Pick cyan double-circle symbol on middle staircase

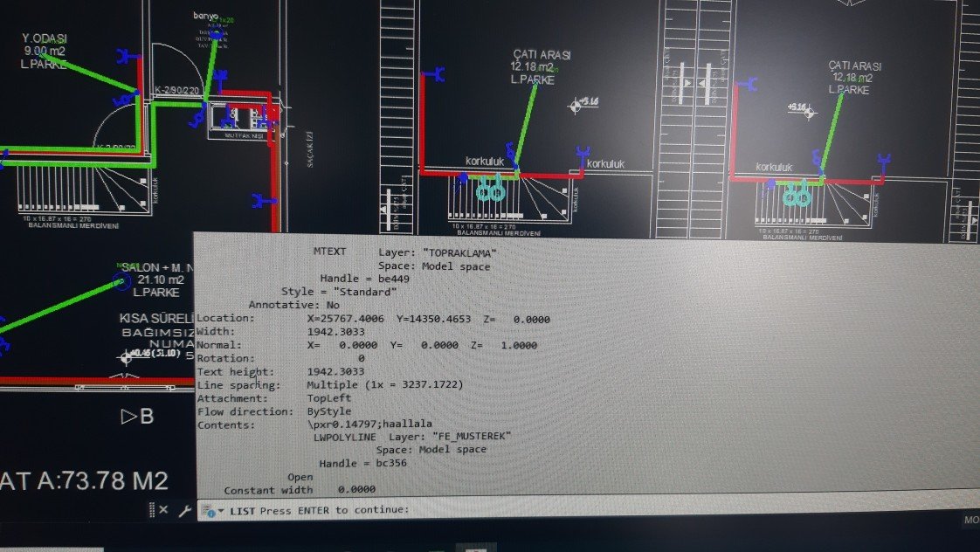[x=490, y=190]
